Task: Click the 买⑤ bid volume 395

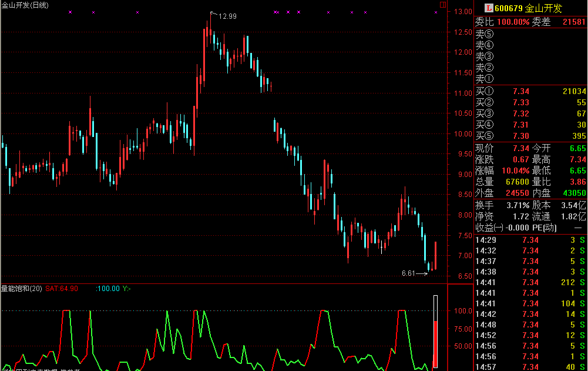Action: 579,136
